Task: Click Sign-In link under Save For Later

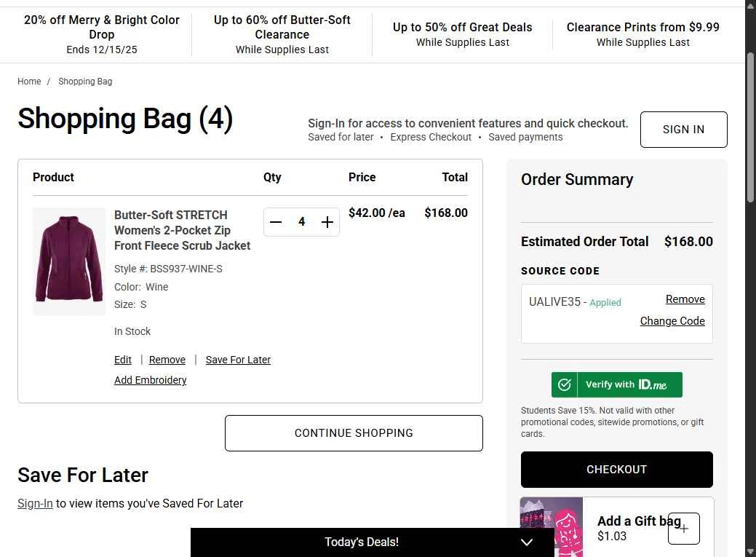Action: [35, 503]
